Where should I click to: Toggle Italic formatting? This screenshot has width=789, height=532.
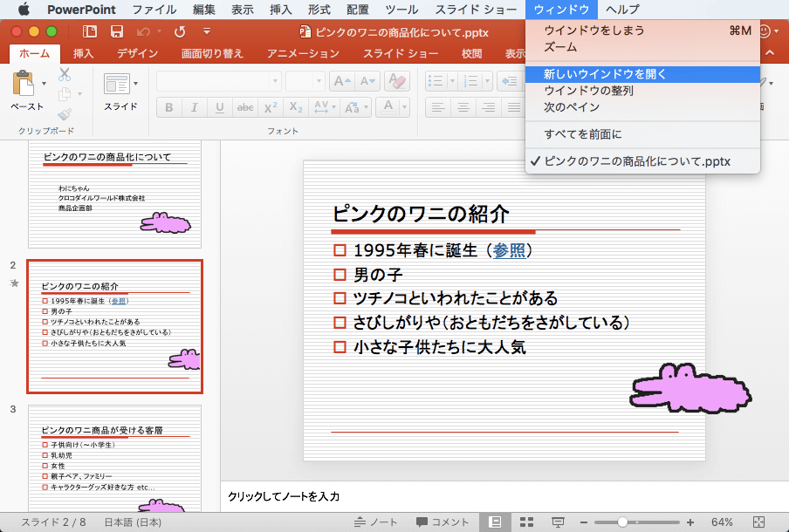coord(195,107)
